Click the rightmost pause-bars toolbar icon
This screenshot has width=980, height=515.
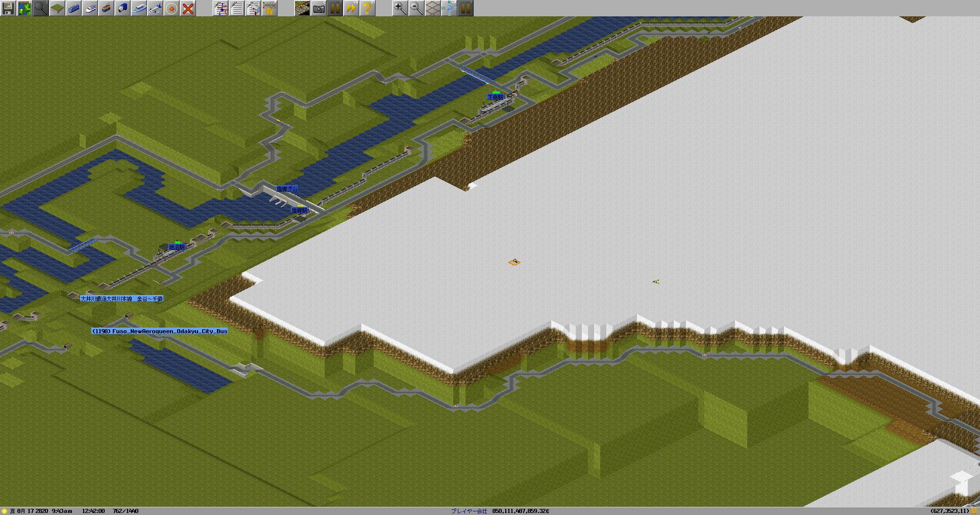465,8
